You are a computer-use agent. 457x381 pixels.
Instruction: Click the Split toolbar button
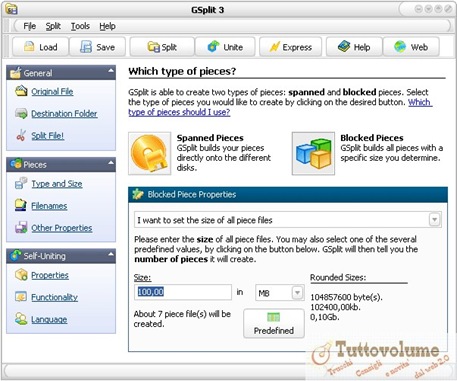(162, 47)
